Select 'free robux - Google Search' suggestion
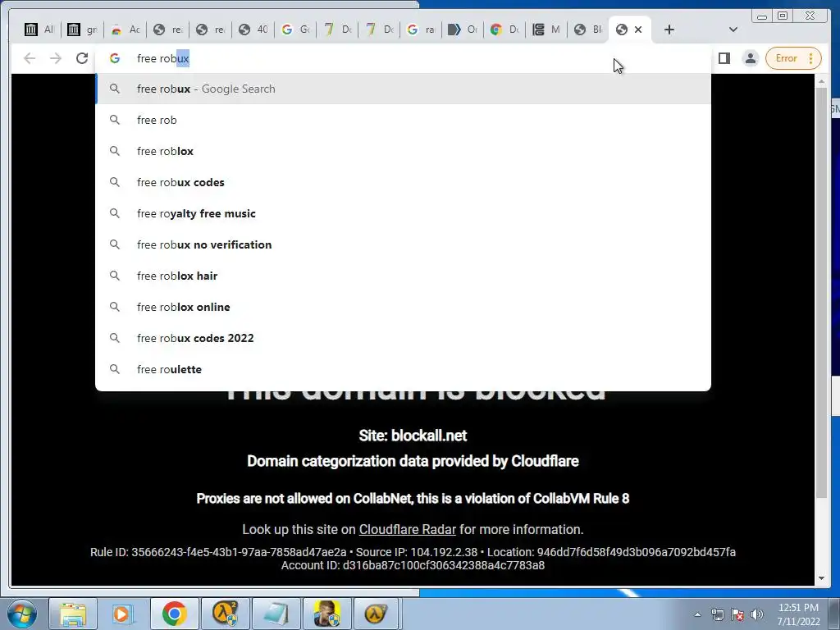This screenshot has height=630, width=840. click(x=403, y=89)
